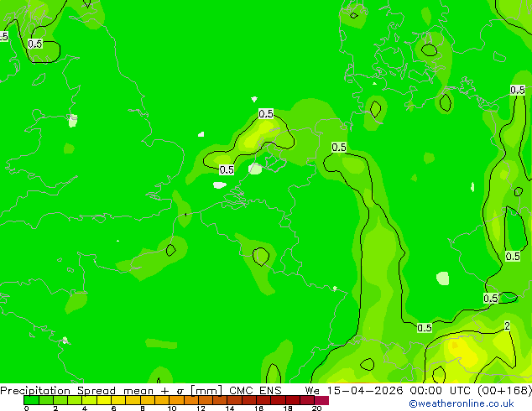532x411 pixels.
Task: Click the legend scale value '4'
Action: coord(85,408)
